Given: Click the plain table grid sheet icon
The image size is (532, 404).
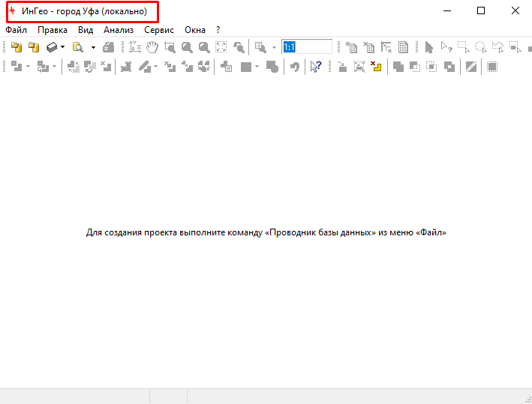Looking at the screenshot, I should pos(403,47).
